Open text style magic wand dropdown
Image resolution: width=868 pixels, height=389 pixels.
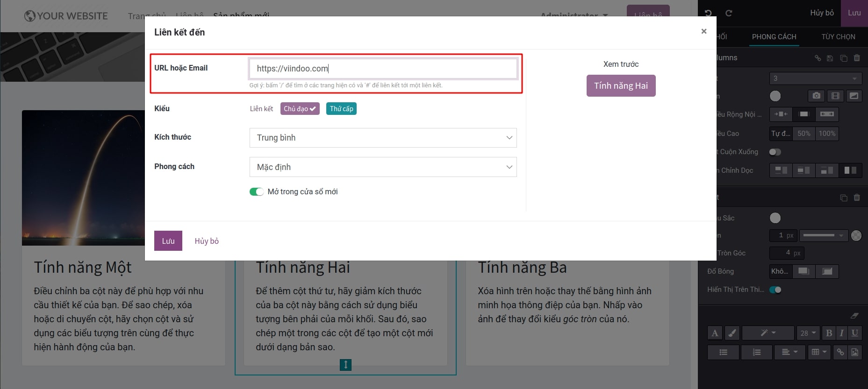pos(768,333)
